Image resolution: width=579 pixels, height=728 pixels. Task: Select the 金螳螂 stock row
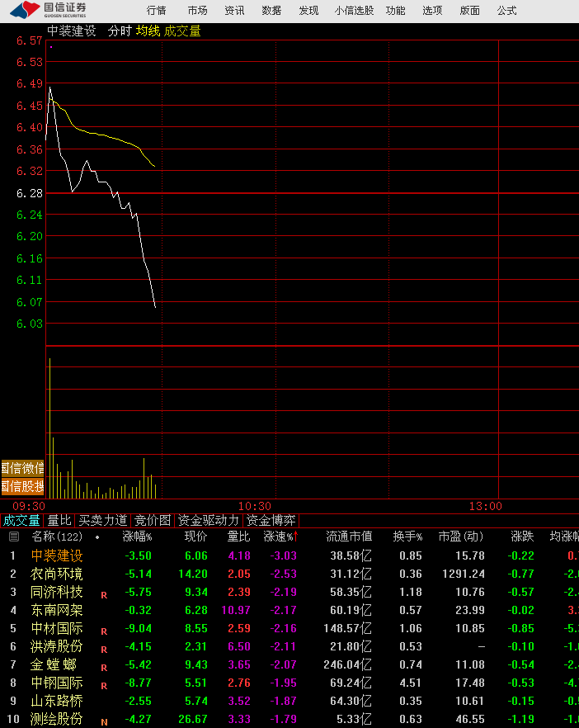click(289, 664)
